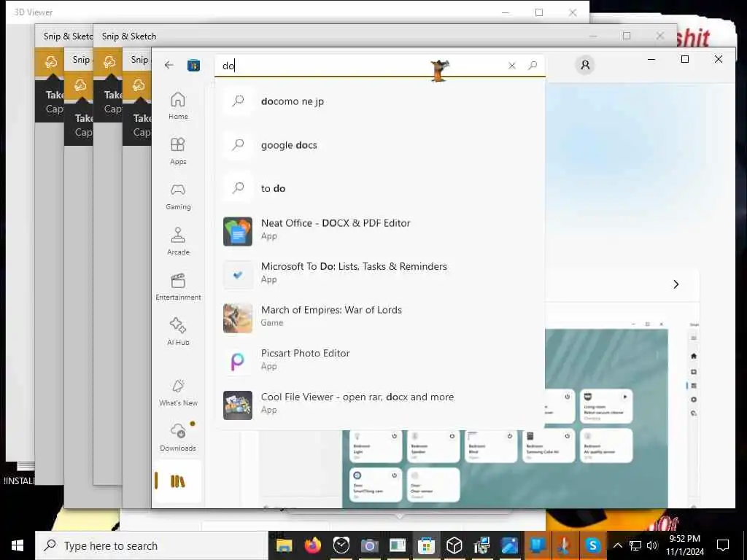This screenshot has height=560, width=747.
Task: Open the Camera app from the taskbar
Action: [x=369, y=545]
